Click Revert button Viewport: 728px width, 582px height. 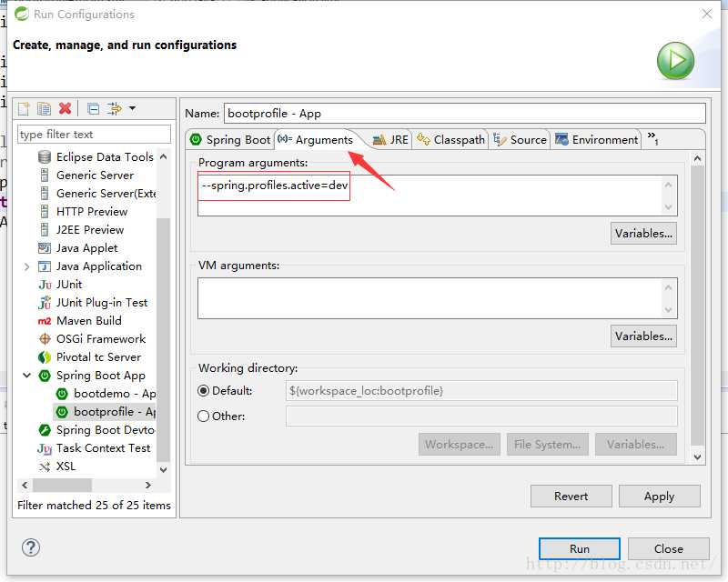[571, 497]
